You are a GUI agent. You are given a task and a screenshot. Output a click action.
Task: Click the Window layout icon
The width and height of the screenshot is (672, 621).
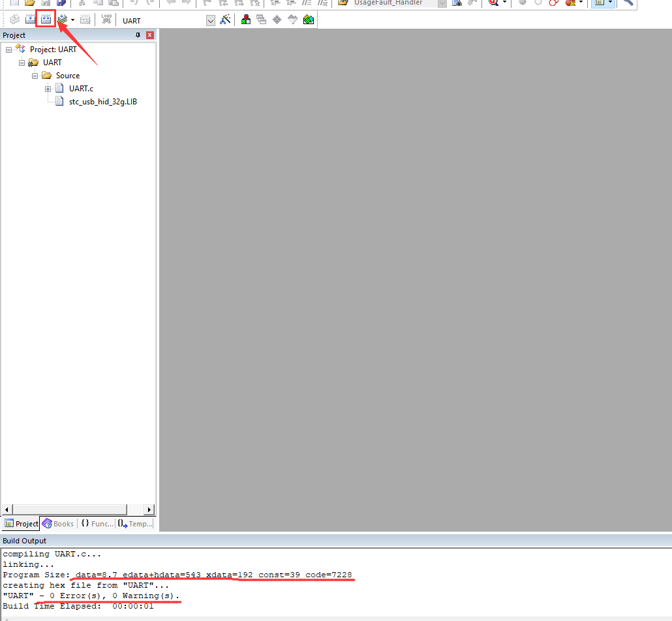[x=600, y=3]
